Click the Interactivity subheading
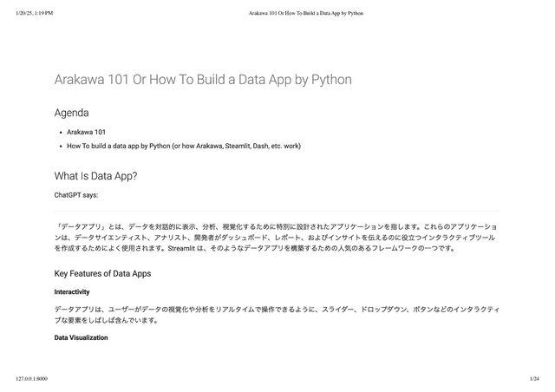Viewport: 555px width, 392px height. click(x=72, y=291)
